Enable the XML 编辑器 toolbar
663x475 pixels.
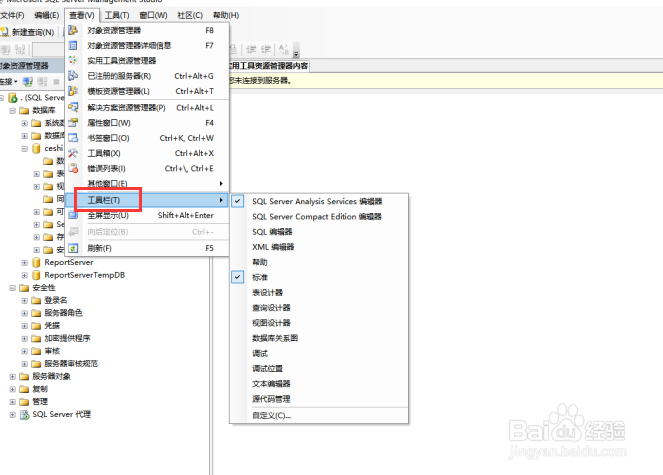tap(273, 247)
